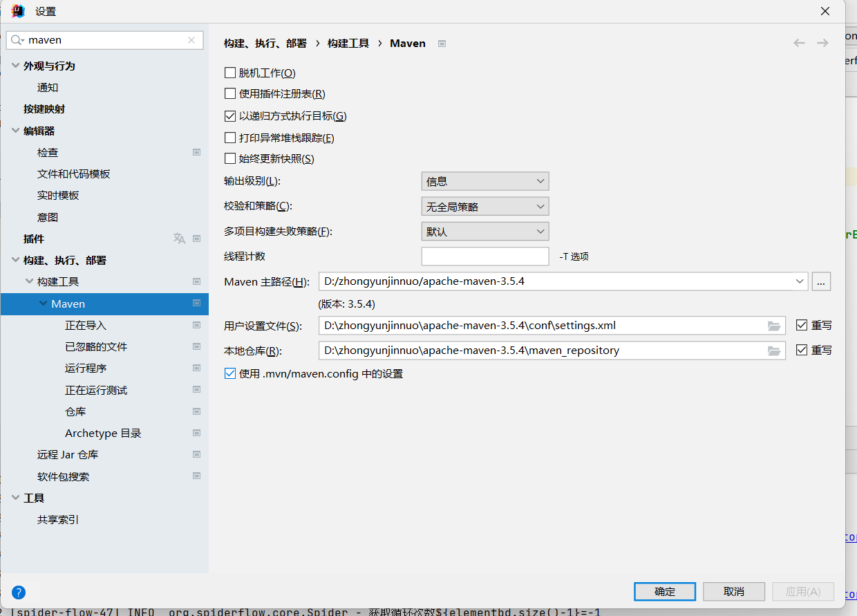Click 本地仓库 path field
This screenshot has height=616, width=857.
(x=552, y=351)
